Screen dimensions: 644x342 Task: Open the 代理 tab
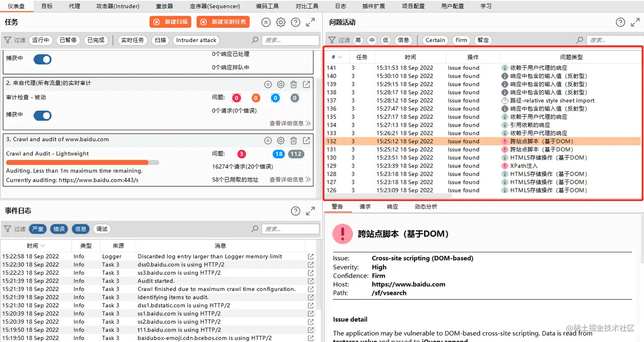pos(74,6)
